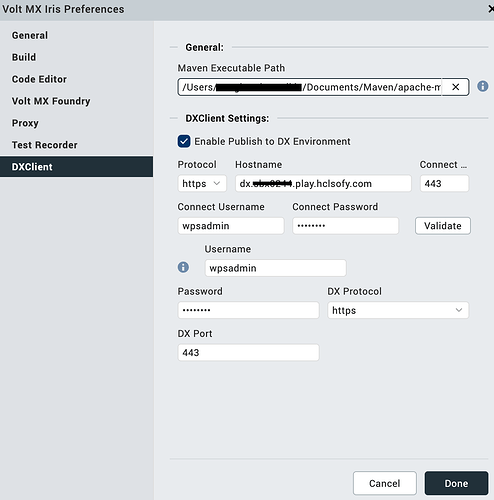The height and width of the screenshot is (500, 494).
Task: Open the Protocol dropdown
Action: 202,184
